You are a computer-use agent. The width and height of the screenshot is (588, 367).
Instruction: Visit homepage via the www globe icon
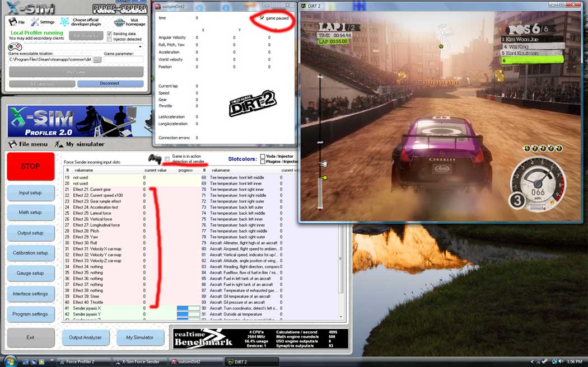(x=119, y=22)
